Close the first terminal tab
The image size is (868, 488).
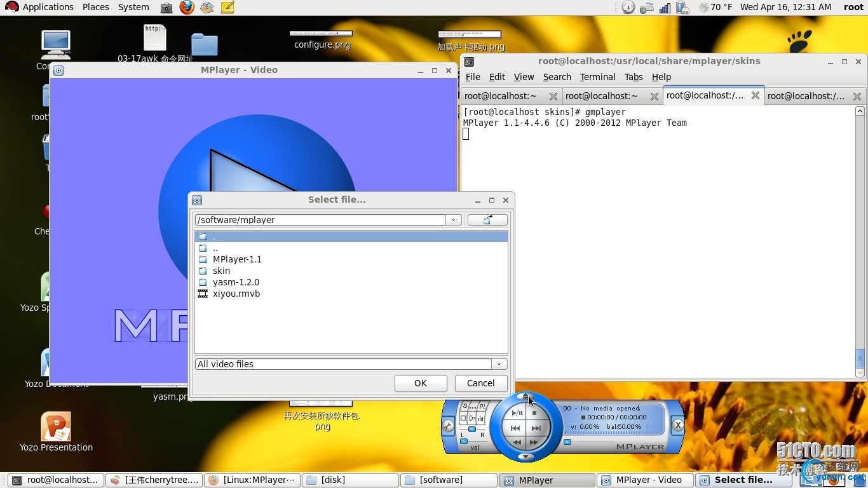coord(553,96)
